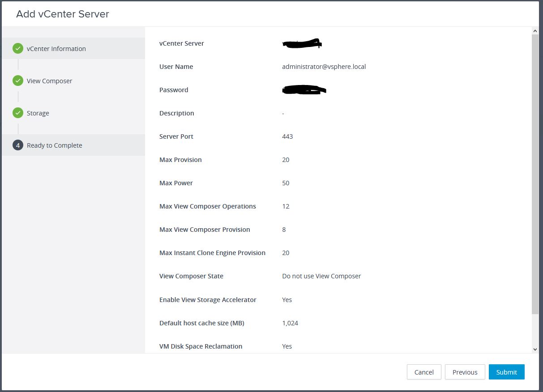Click the Max View Composer Operations value 12
This screenshot has height=392, width=543.
point(286,206)
